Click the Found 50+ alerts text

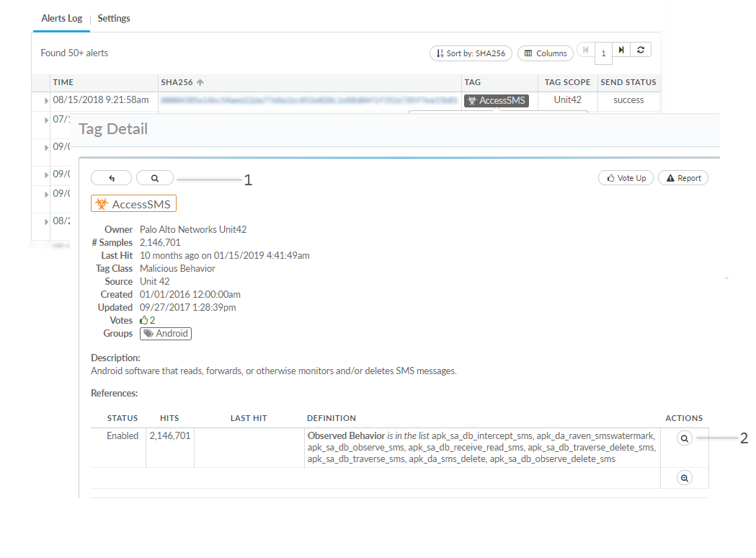(74, 53)
